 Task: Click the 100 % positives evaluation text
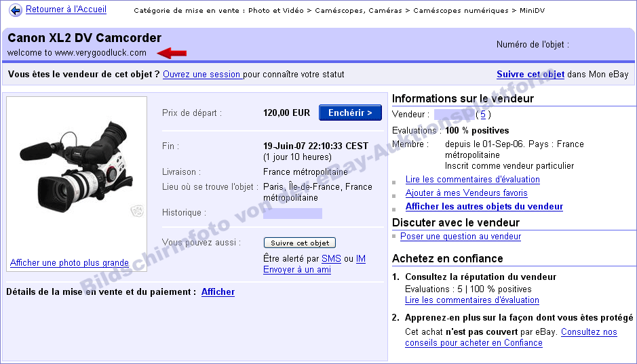[x=477, y=131]
